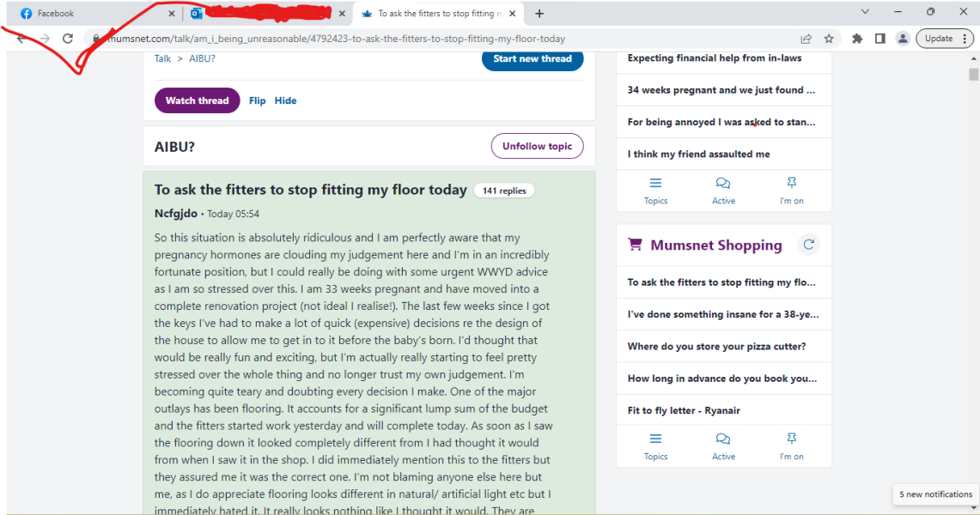The height and width of the screenshot is (515, 980).
Task: Bookmark page with star icon
Action: point(829,39)
